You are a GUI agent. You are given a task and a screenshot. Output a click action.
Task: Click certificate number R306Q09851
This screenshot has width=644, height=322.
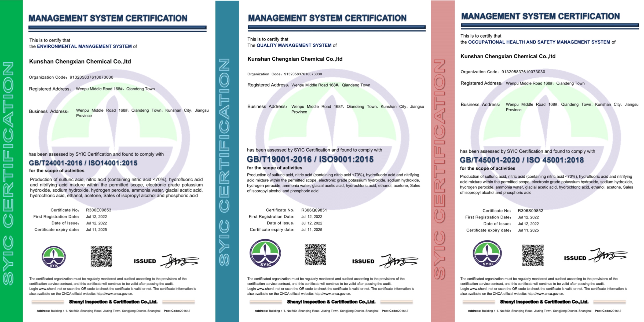tap(314, 210)
